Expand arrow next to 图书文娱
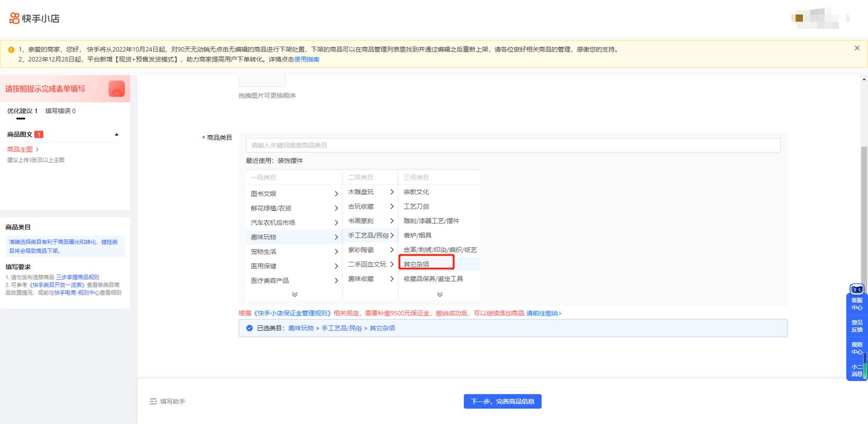Screen dimensions: 868x424 click(336, 194)
